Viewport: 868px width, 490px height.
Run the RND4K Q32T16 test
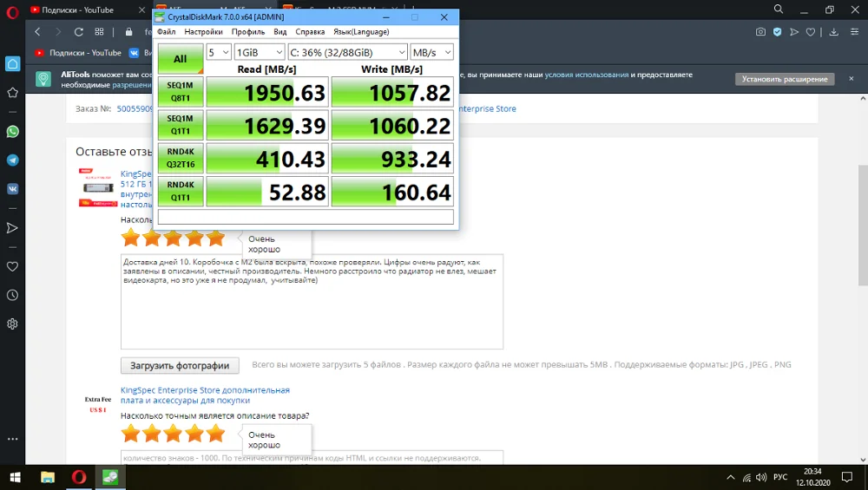point(181,158)
